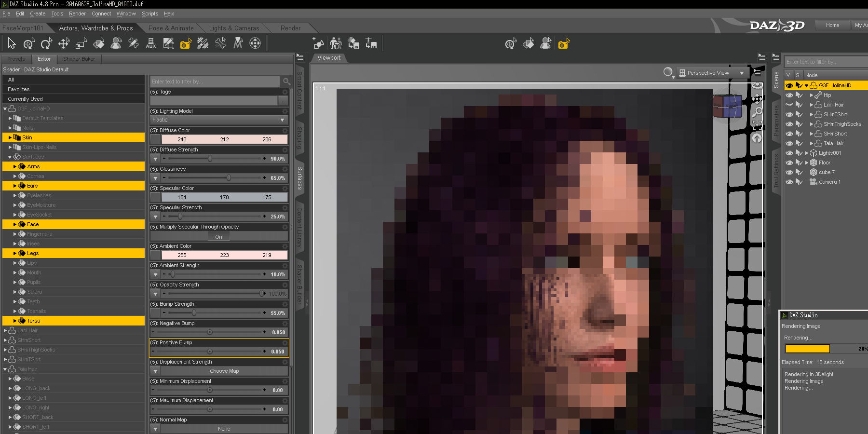Open the Diffuse Color settings gear
Viewport: 868px width, 434px height.
point(285,130)
